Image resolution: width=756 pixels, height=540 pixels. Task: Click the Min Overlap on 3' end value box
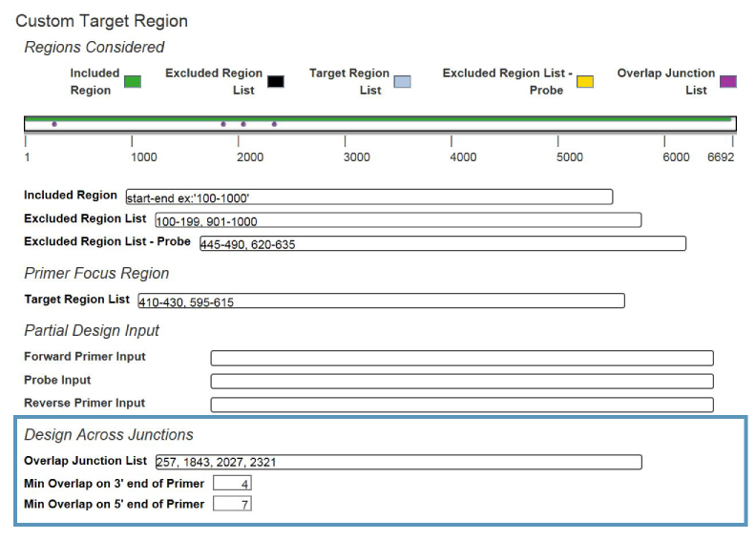coord(232,483)
